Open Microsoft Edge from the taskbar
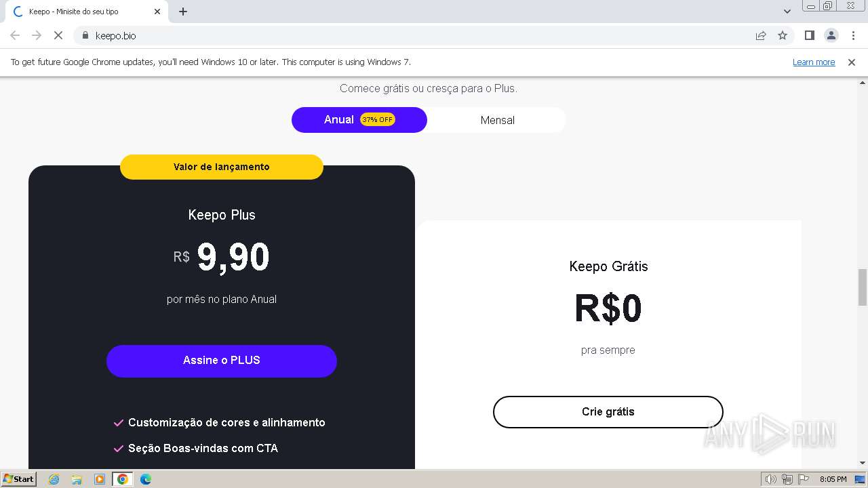 point(145,479)
